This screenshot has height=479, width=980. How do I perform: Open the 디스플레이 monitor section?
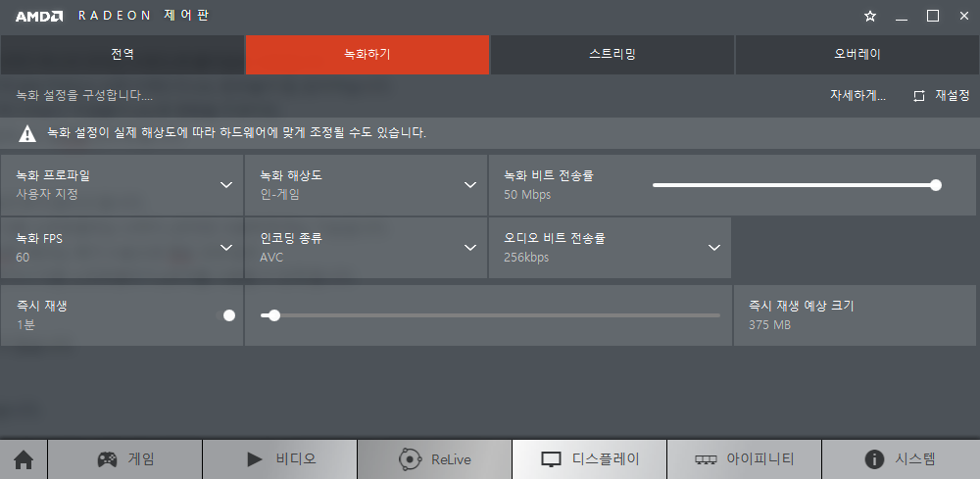[x=590, y=458]
